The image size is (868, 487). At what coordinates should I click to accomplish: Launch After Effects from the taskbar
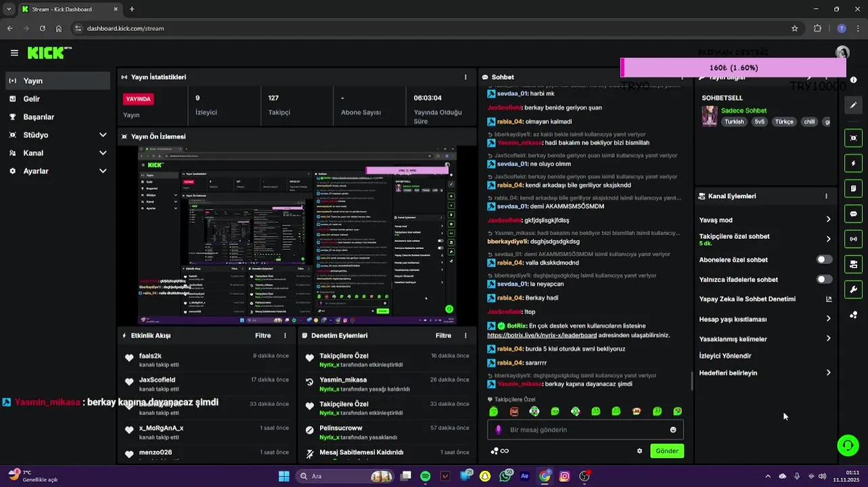tap(525, 476)
